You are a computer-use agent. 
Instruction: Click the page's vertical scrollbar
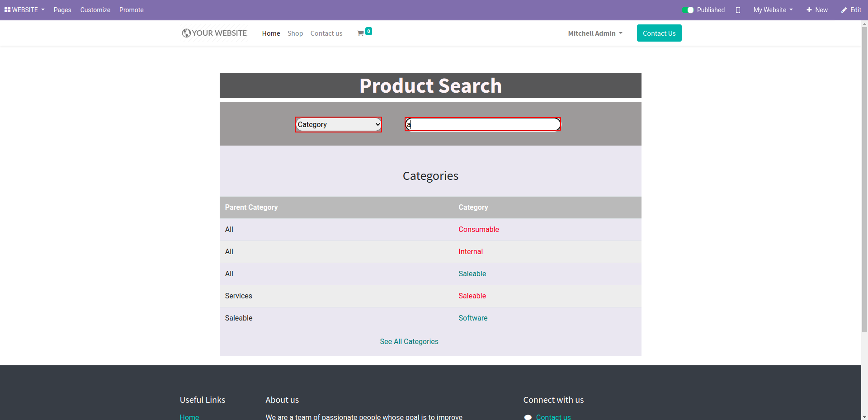(864, 181)
